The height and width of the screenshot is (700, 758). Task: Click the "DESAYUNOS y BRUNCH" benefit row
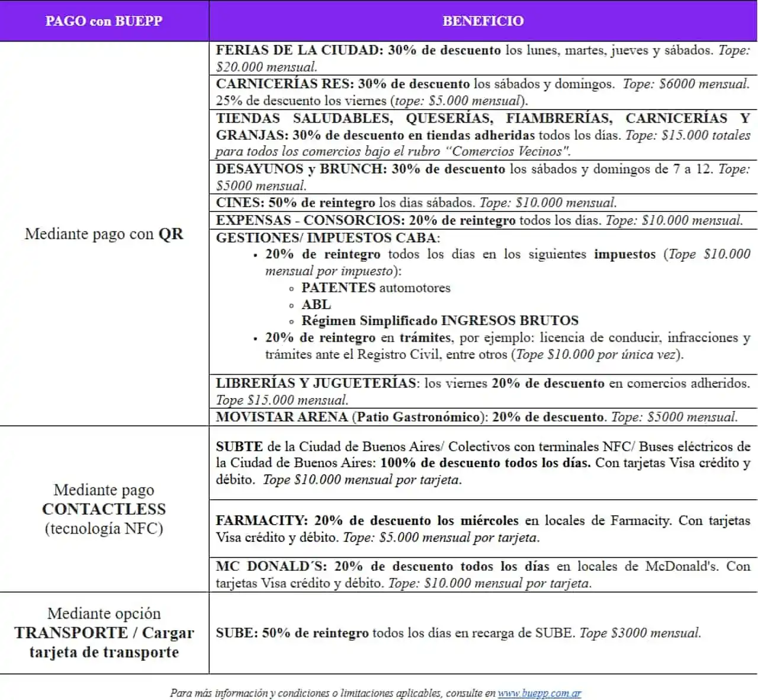coord(483,177)
